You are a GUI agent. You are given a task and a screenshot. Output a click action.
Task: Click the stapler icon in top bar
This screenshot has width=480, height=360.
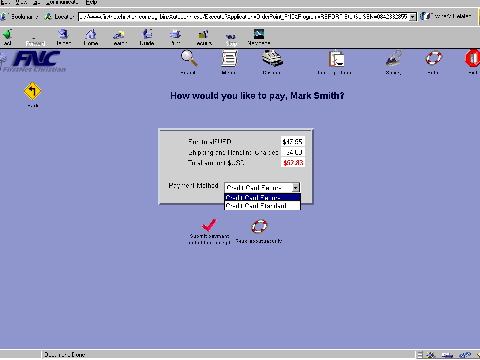pyautogui.click(x=394, y=58)
